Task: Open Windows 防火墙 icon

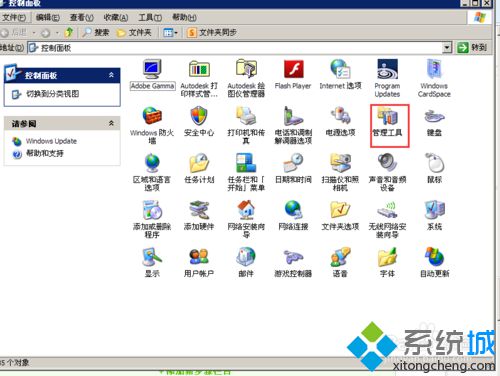Action: coord(152,125)
